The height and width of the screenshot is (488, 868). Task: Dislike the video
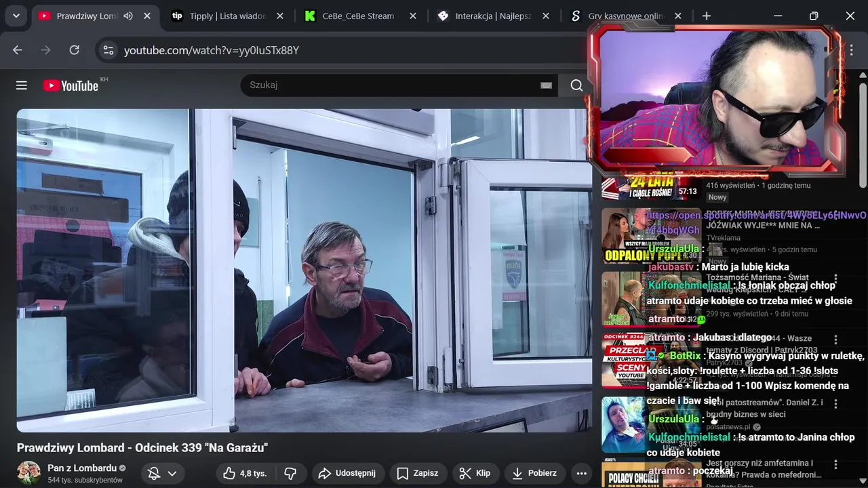[290, 473]
